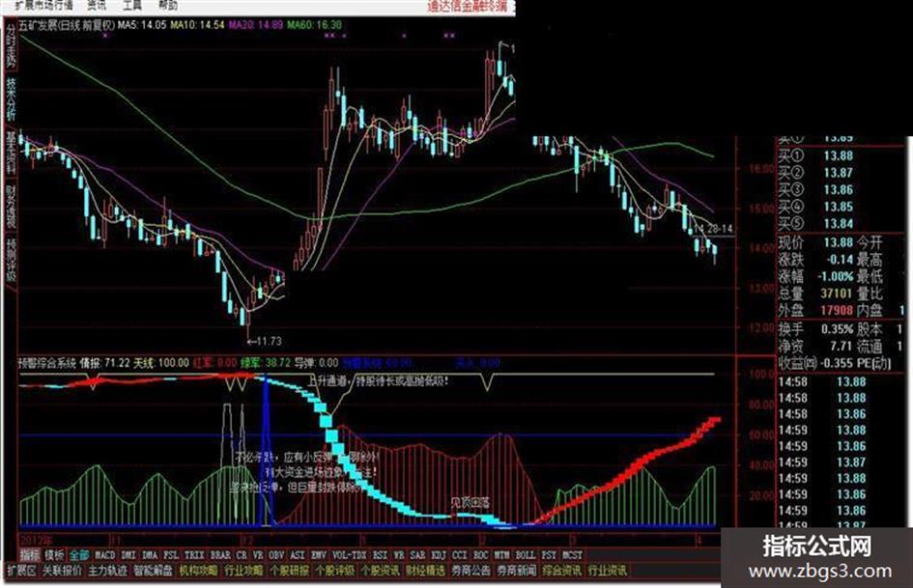Image resolution: width=913 pixels, height=588 pixels.
Task: Apply the MACD indicator
Action: [104, 555]
